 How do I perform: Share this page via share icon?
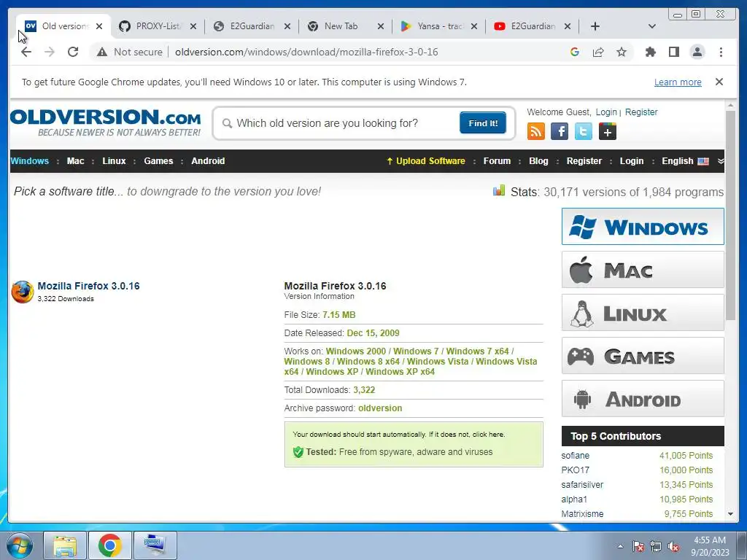(598, 52)
